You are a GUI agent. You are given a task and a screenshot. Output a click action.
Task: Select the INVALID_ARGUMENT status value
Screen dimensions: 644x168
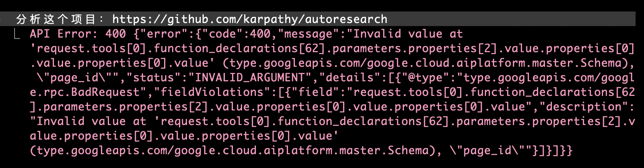tap(250, 77)
